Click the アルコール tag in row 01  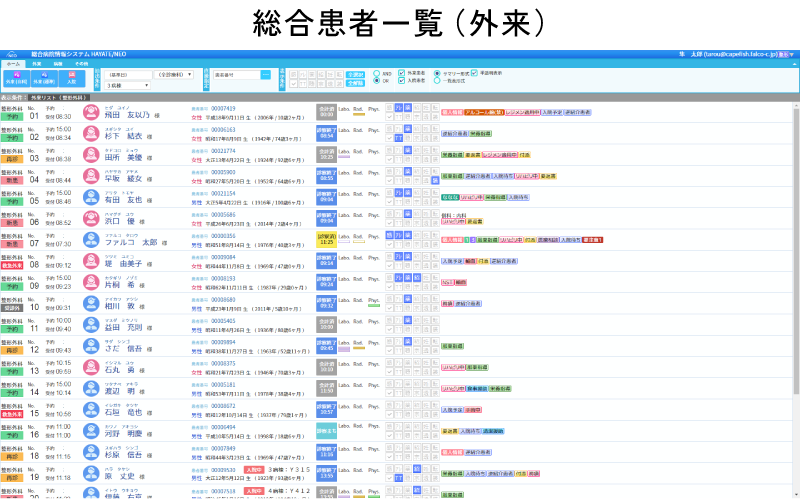pos(484,112)
